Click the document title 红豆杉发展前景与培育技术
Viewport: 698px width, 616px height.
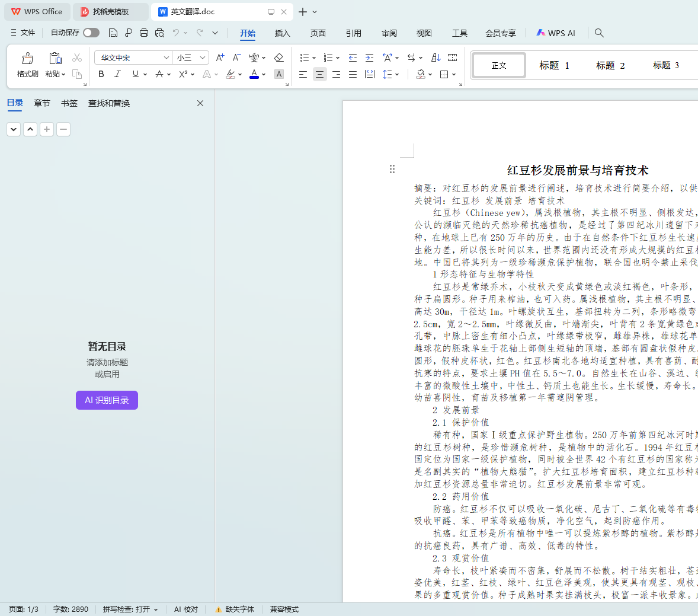(578, 171)
